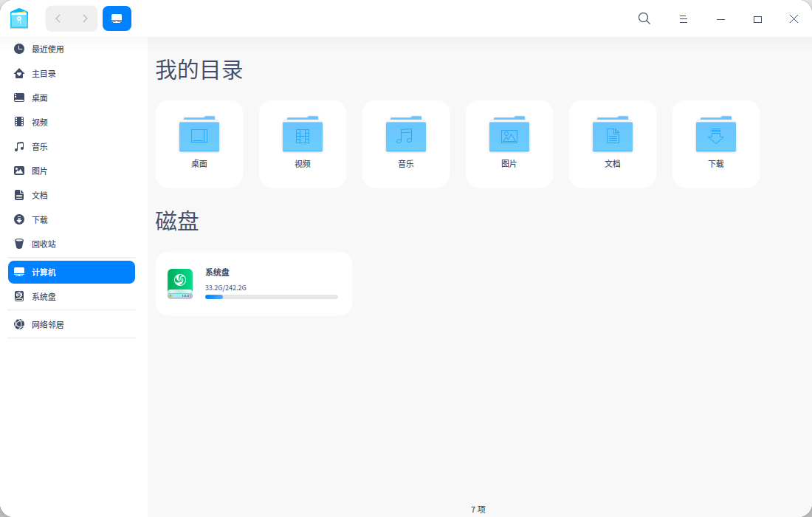Open the 回收站 trash entry
Screen dimensions: 812x517
click(x=72, y=244)
